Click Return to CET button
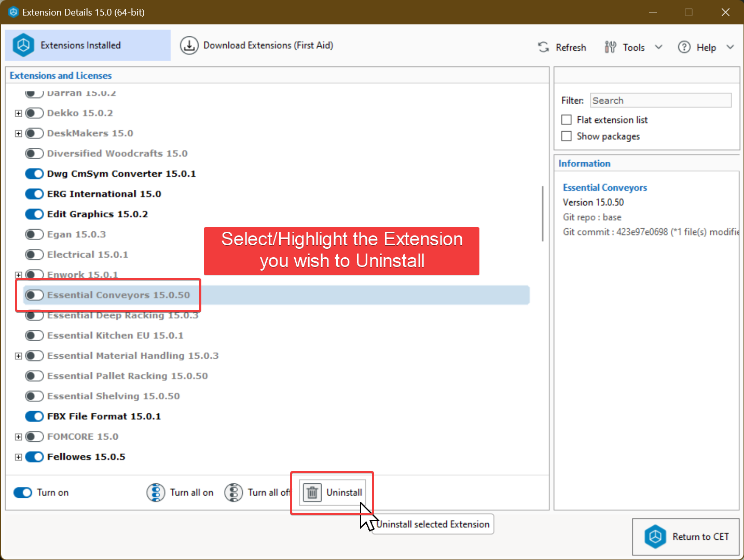 (x=685, y=537)
